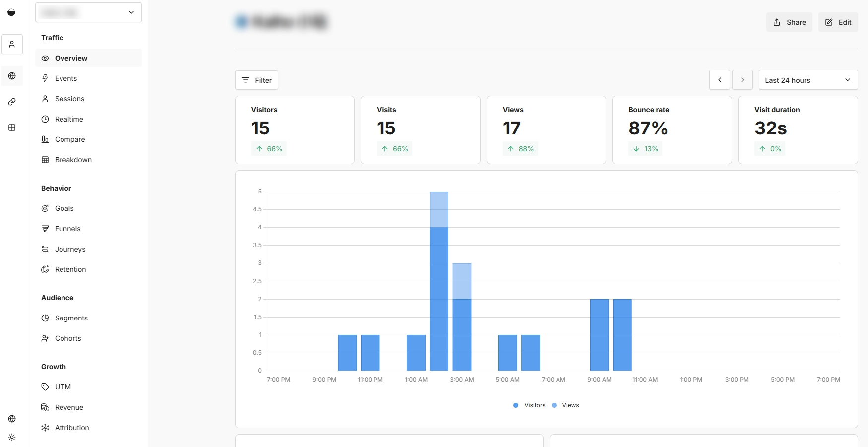Select the Events menu item
The width and height of the screenshot is (868, 447).
coord(66,78)
